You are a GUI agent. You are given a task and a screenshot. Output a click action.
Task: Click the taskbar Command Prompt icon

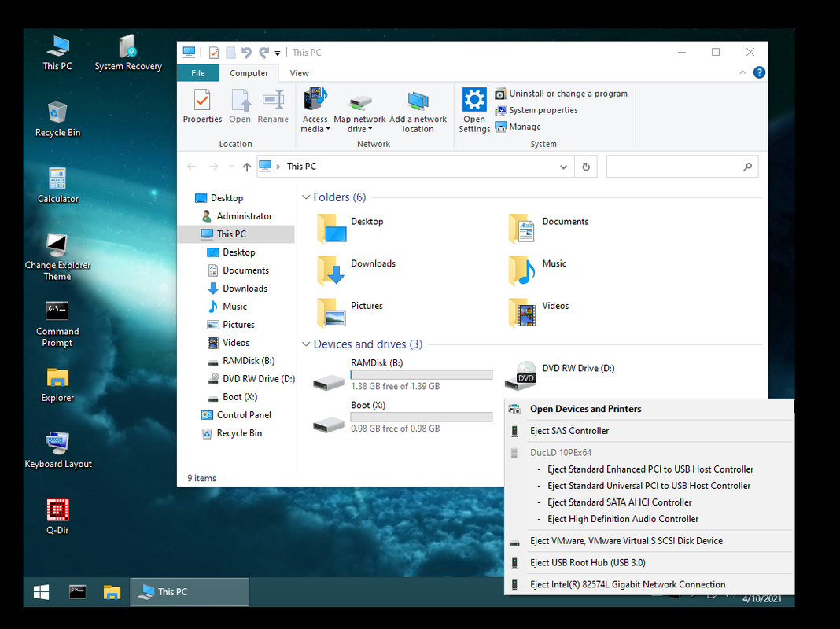pos(78,591)
